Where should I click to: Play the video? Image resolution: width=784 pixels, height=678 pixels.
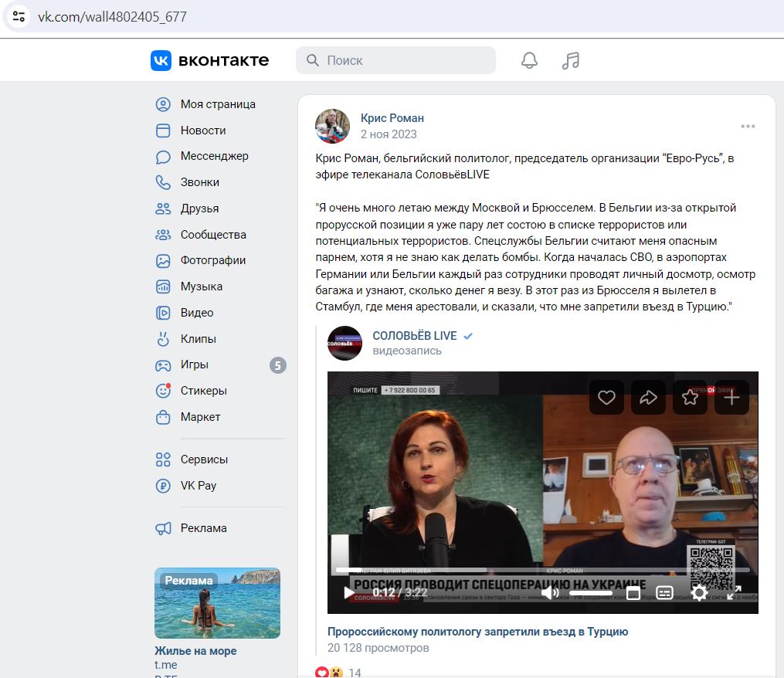(348, 593)
